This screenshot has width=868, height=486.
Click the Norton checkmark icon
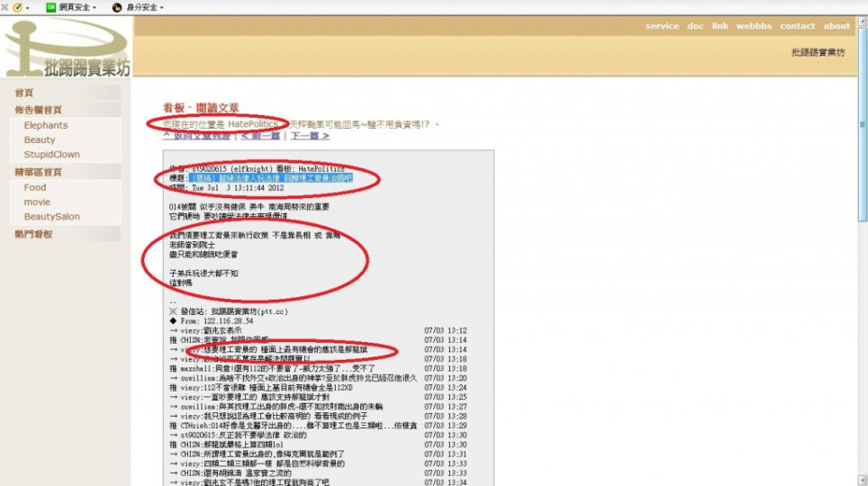click(16, 7)
